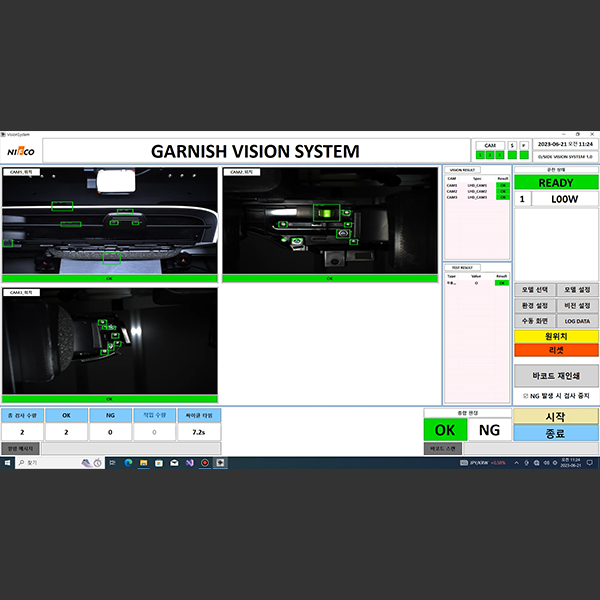Click the NG judgment indicator

pos(488,430)
